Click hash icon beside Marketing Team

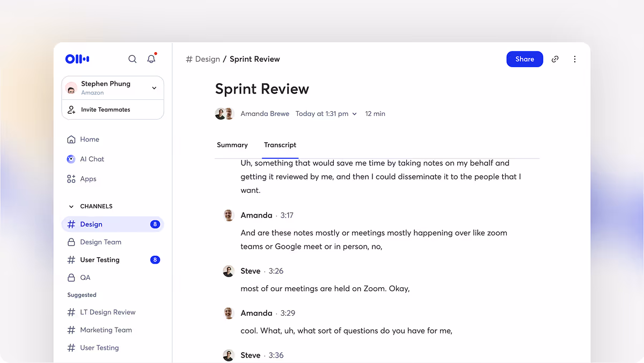coord(71,330)
